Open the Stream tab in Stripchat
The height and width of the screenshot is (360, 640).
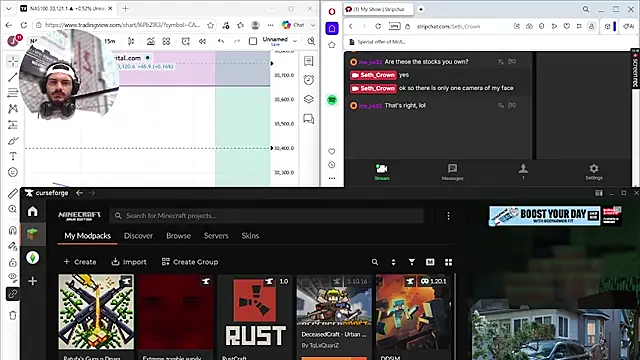point(382,172)
